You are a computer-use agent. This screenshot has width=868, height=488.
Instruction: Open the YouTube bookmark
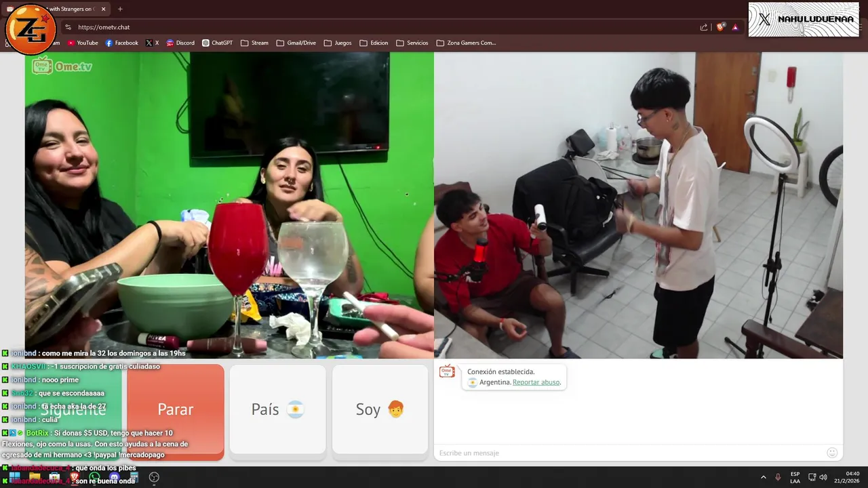pos(82,43)
